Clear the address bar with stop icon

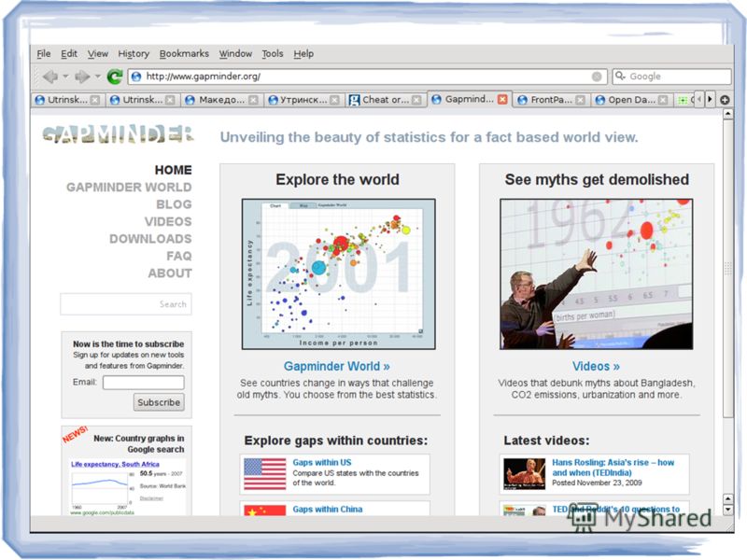[x=597, y=77]
